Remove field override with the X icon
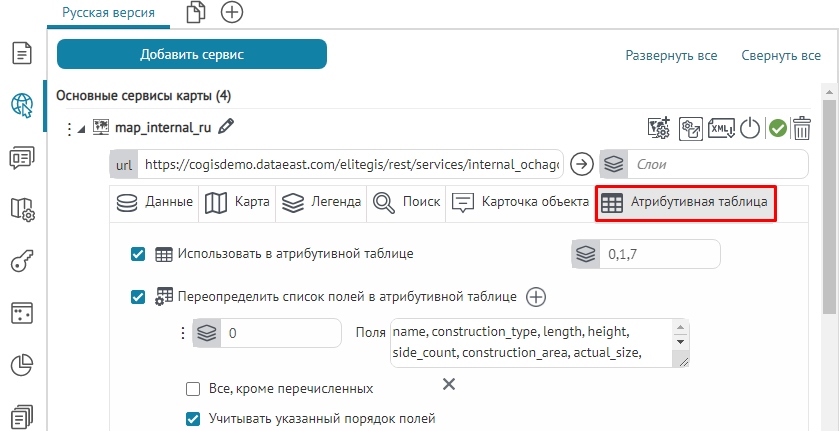Image resolution: width=840 pixels, height=431 pixels. pyautogui.click(x=449, y=384)
